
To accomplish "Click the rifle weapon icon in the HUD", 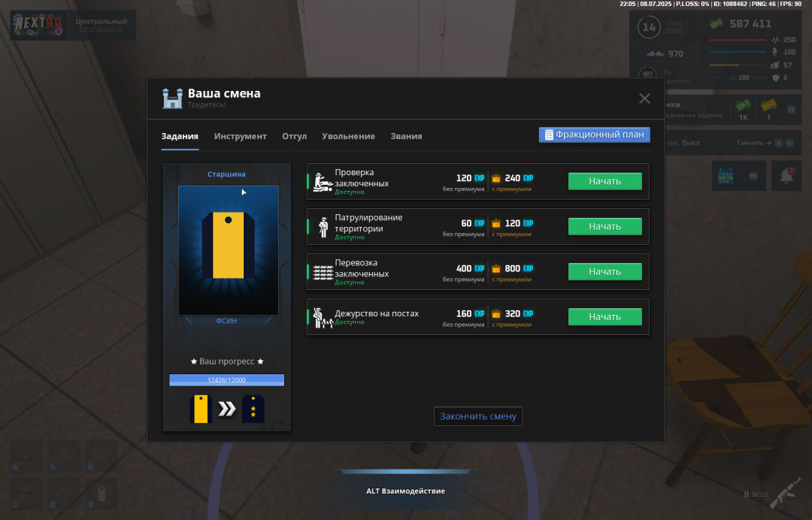I will point(786,492).
